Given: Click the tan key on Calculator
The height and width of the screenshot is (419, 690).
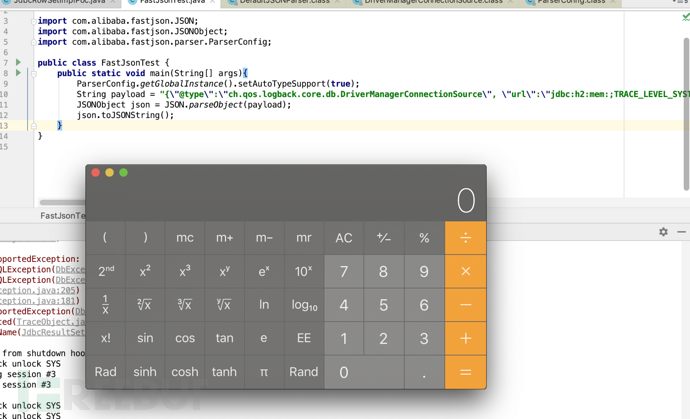Looking at the screenshot, I should (x=224, y=338).
